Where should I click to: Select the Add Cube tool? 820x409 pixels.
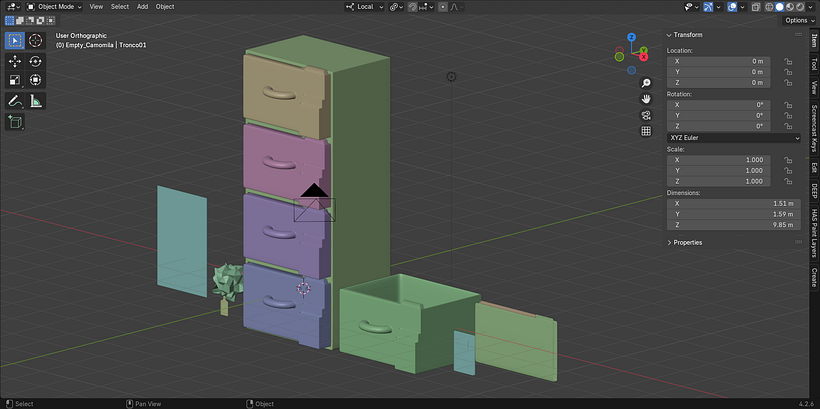pyautogui.click(x=15, y=122)
